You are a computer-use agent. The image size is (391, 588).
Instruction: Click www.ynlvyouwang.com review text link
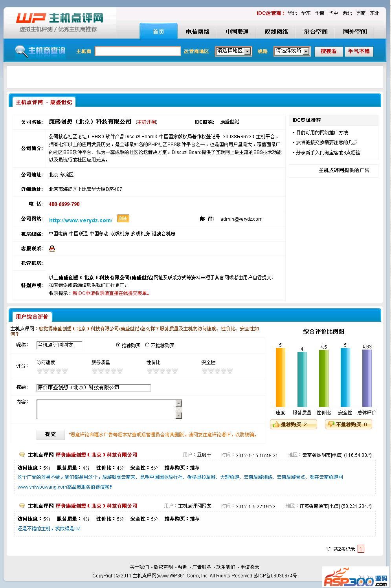coord(42,487)
